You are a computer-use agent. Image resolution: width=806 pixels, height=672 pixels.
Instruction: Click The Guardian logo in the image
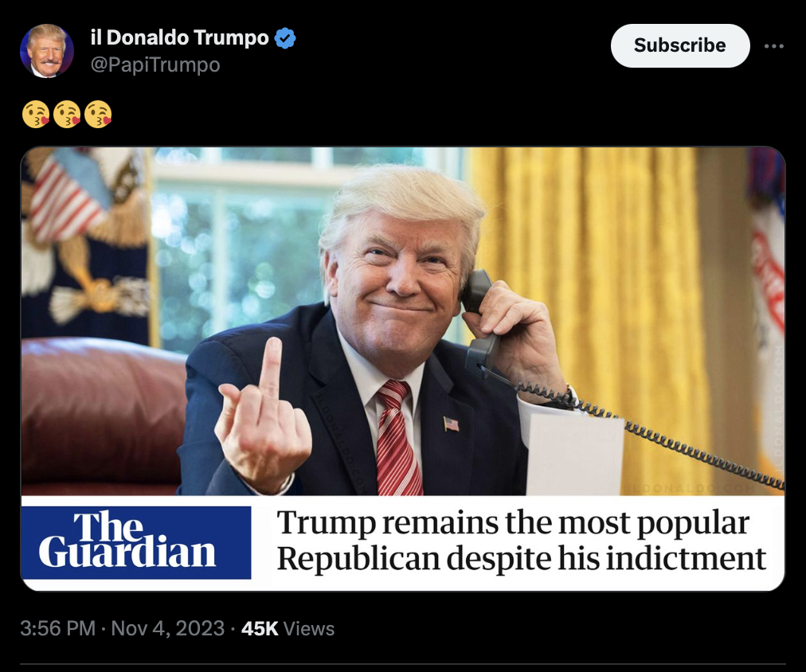(x=137, y=542)
